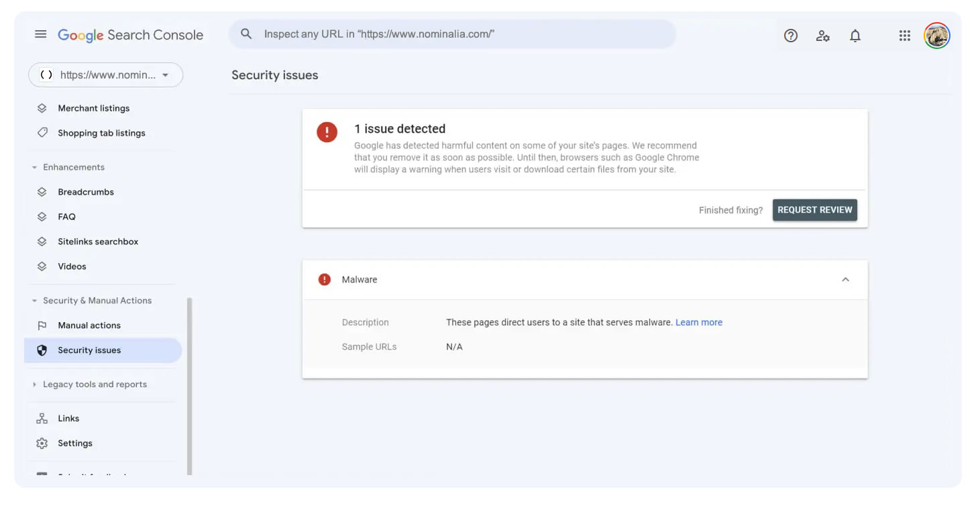The width and height of the screenshot is (980, 506).
Task: Click the Security issues shield icon
Action: pos(42,350)
